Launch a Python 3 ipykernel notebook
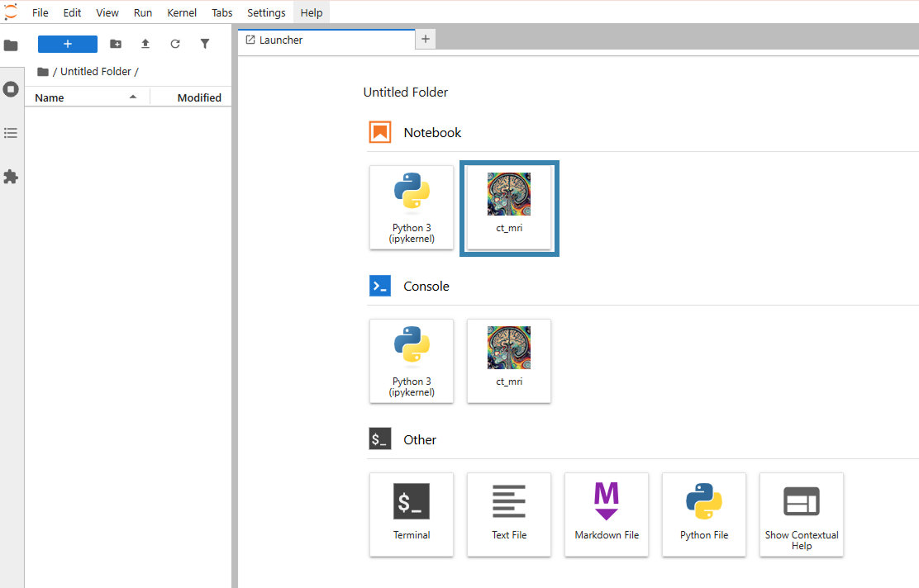Screen dimensions: 919x588 click(412, 207)
